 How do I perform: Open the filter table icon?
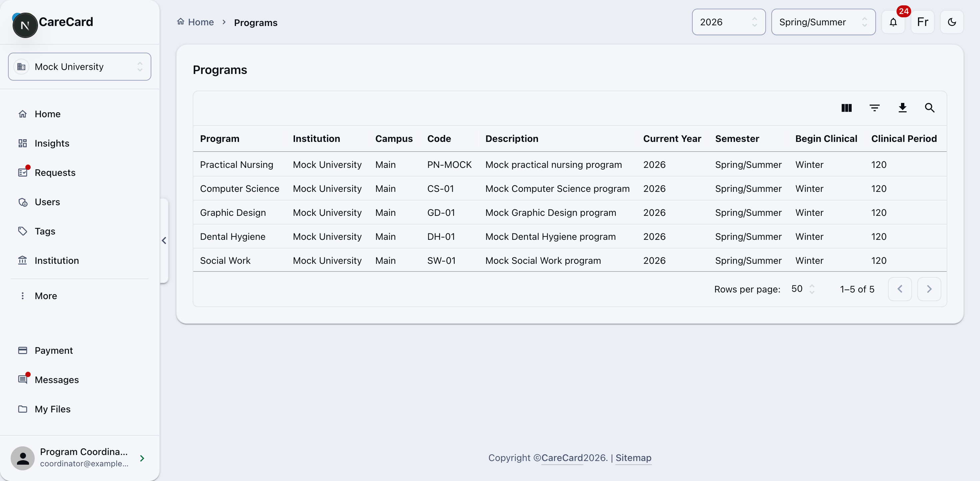point(874,108)
